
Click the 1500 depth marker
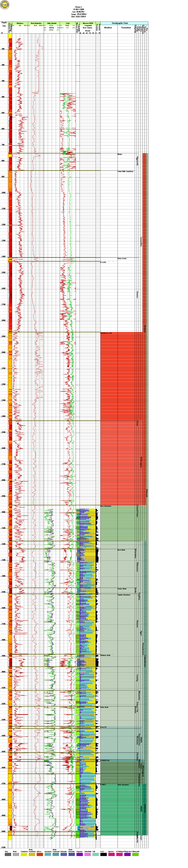click(x=3, y=273)
